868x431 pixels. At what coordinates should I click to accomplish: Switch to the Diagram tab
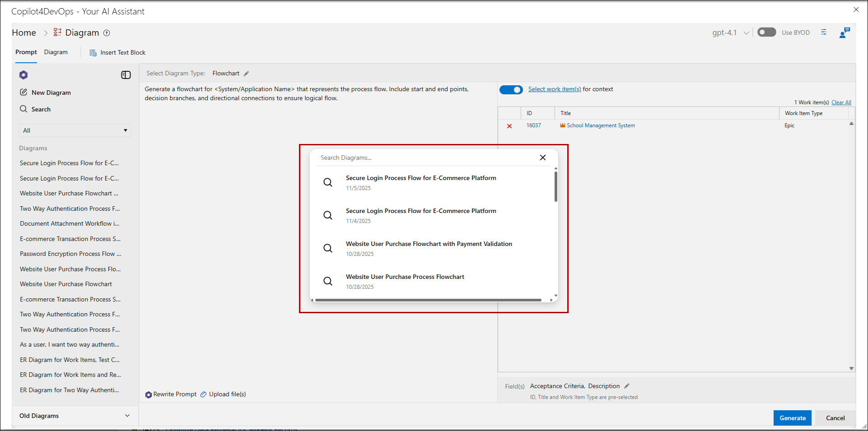click(56, 52)
